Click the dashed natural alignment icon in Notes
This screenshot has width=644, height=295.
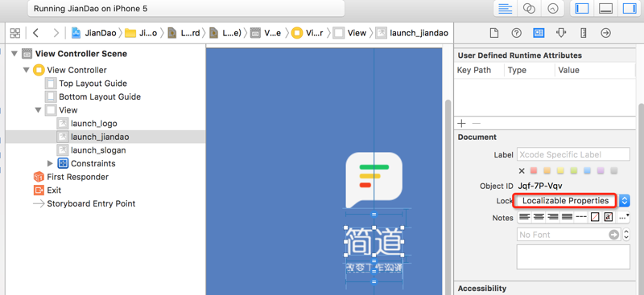[x=580, y=217]
